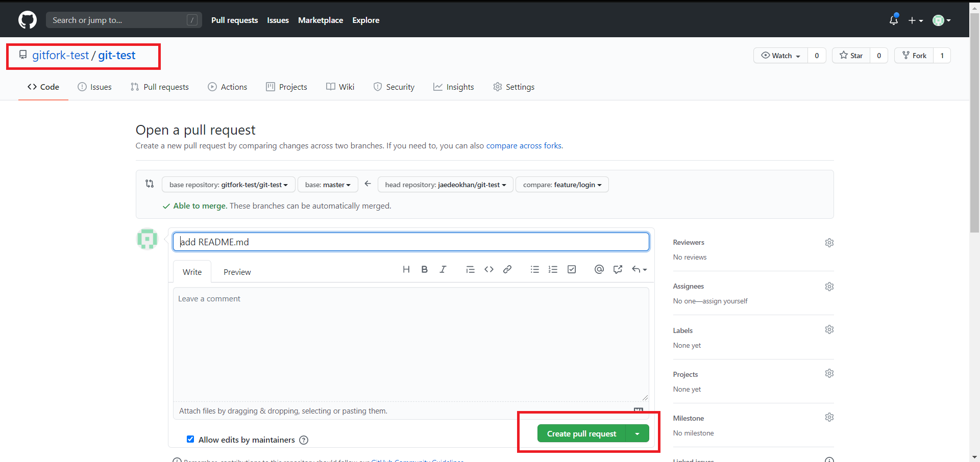The image size is (980, 462).
Task: Open the Security tab
Action: point(394,87)
